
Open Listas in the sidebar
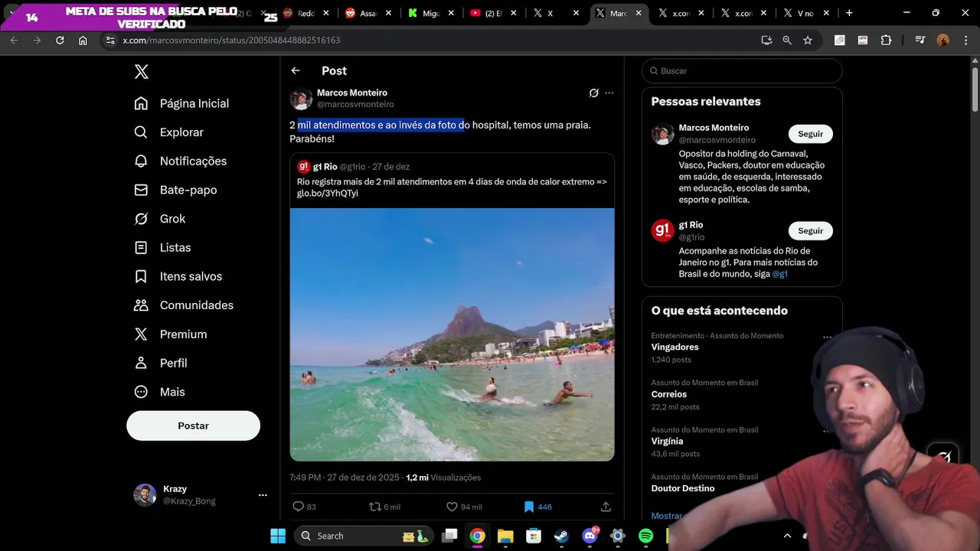[162, 248]
